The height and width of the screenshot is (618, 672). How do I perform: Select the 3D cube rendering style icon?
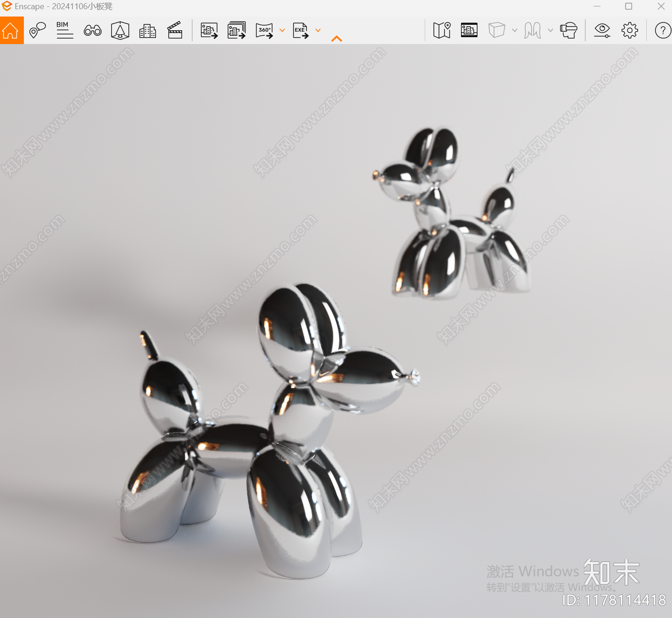point(497,30)
